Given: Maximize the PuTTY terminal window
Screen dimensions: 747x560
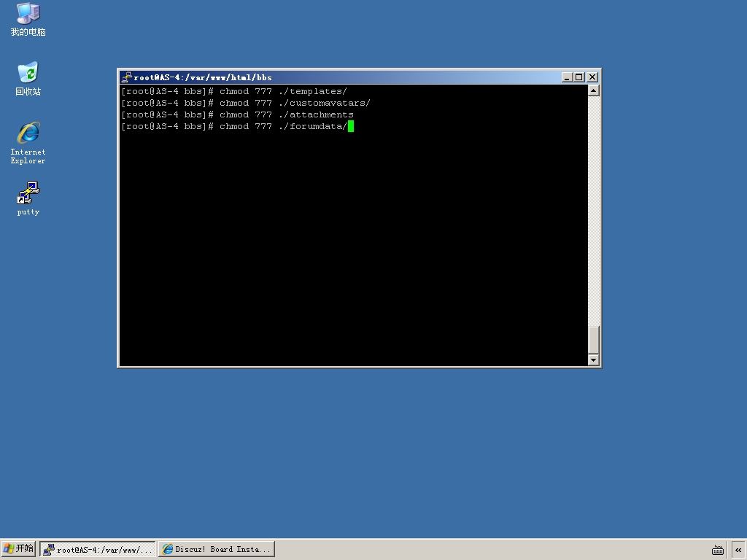Looking at the screenshot, I should click(x=578, y=77).
